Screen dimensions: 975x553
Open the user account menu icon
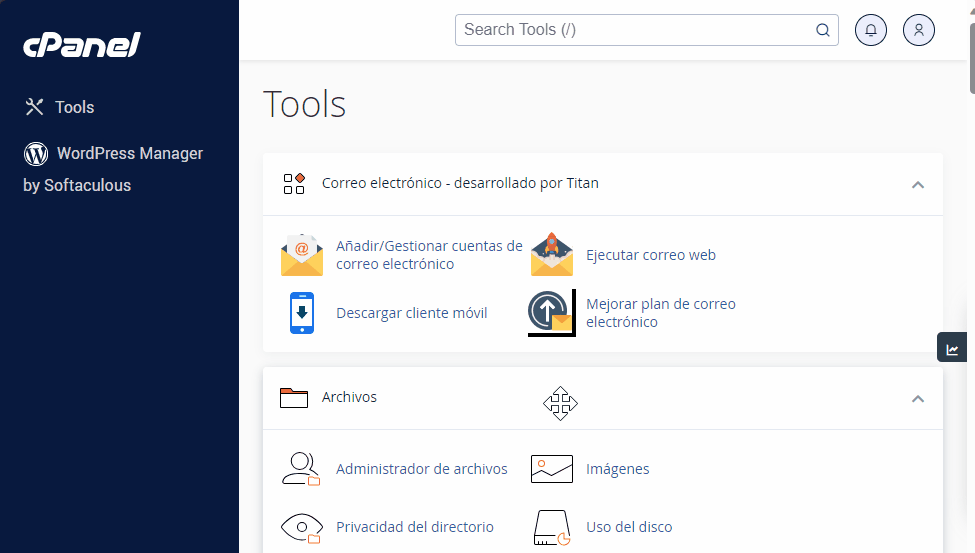918,30
